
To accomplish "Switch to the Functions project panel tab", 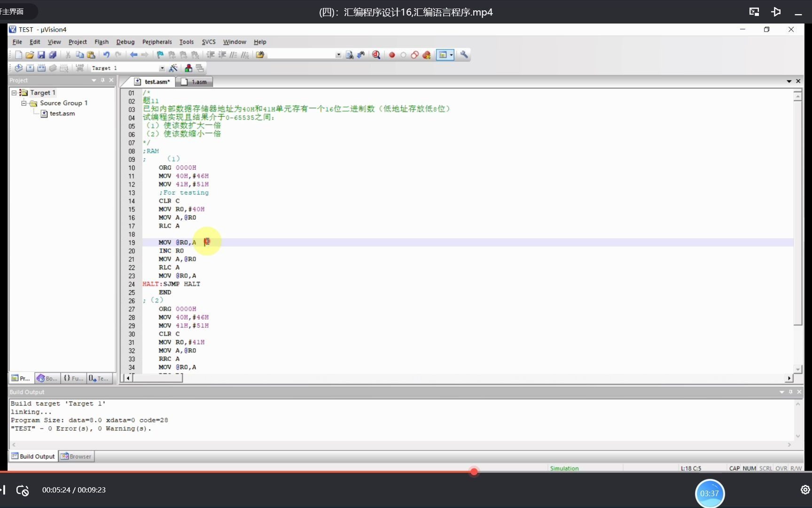I will point(73,378).
